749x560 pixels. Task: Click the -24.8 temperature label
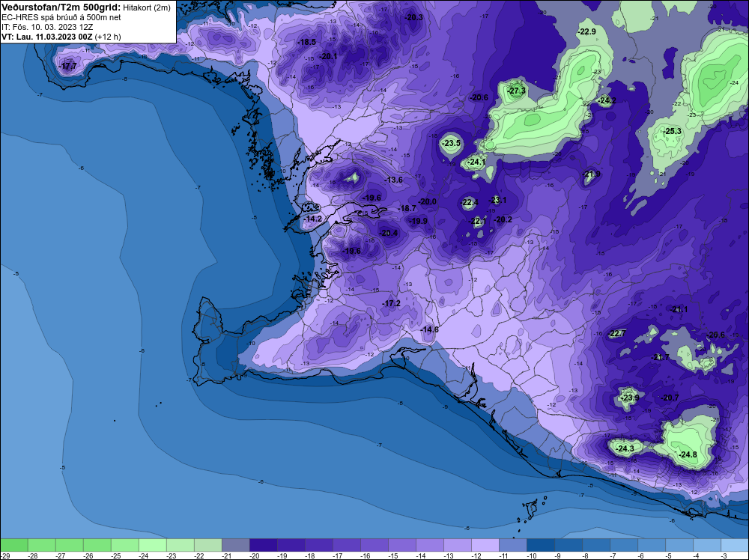pos(688,455)
